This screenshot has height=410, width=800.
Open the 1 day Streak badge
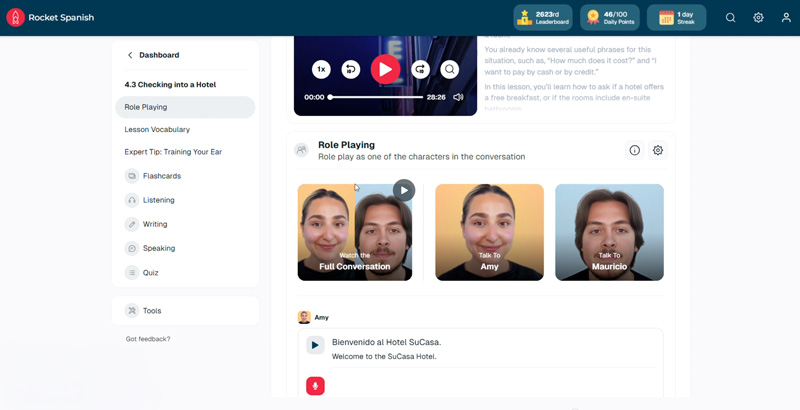point(677,18)
